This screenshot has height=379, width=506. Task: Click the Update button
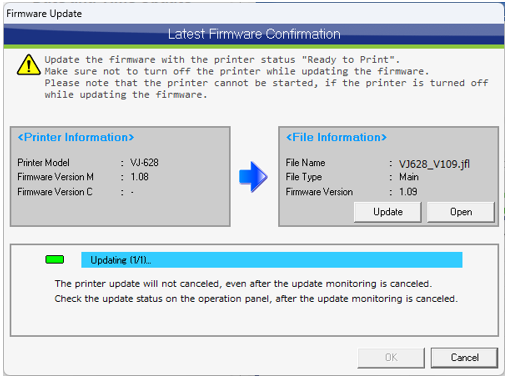[388, 212]
